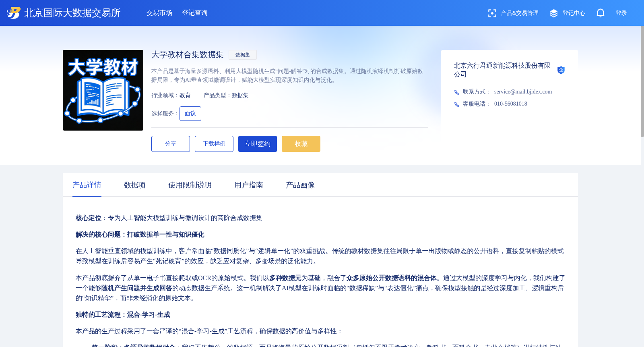Click the 收藏 button

pos(301,144)
